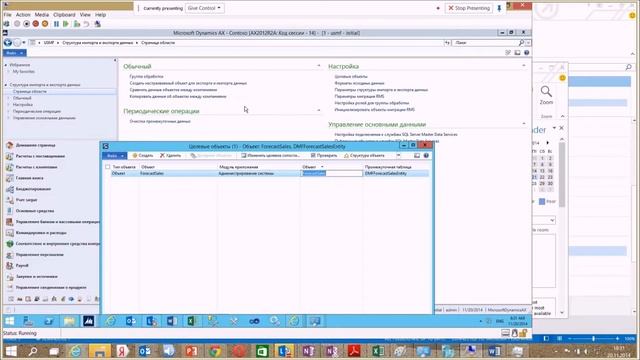
Task: Create a VM checkpoint via toolbar icon
Action: [77, 24]
